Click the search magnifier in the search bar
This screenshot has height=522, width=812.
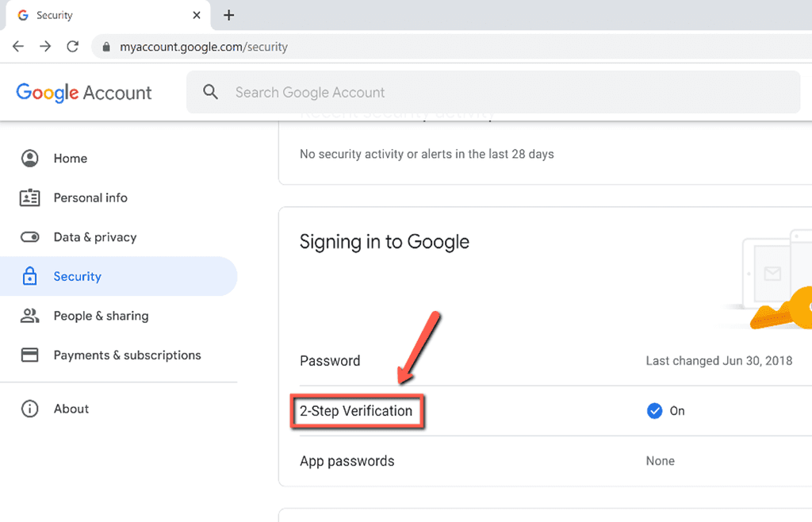pyautogui.click(x=210, y=92)
